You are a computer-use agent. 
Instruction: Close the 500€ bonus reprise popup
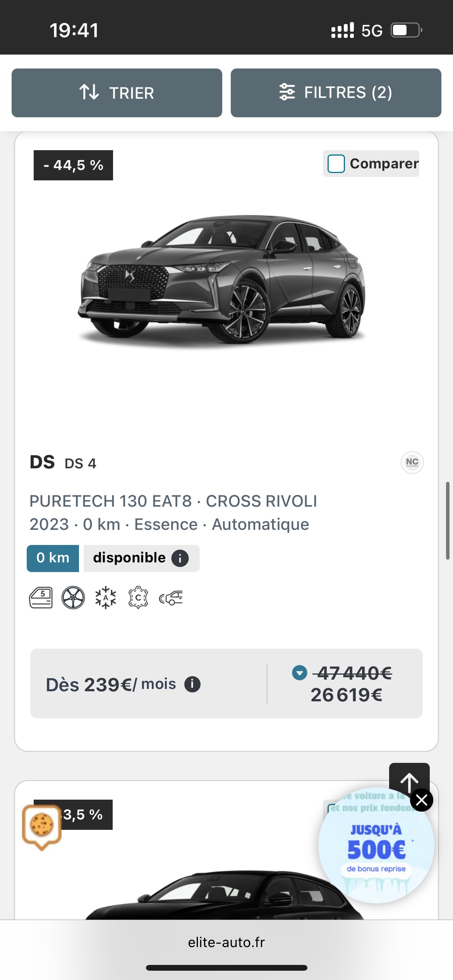(x=422, y=800)
